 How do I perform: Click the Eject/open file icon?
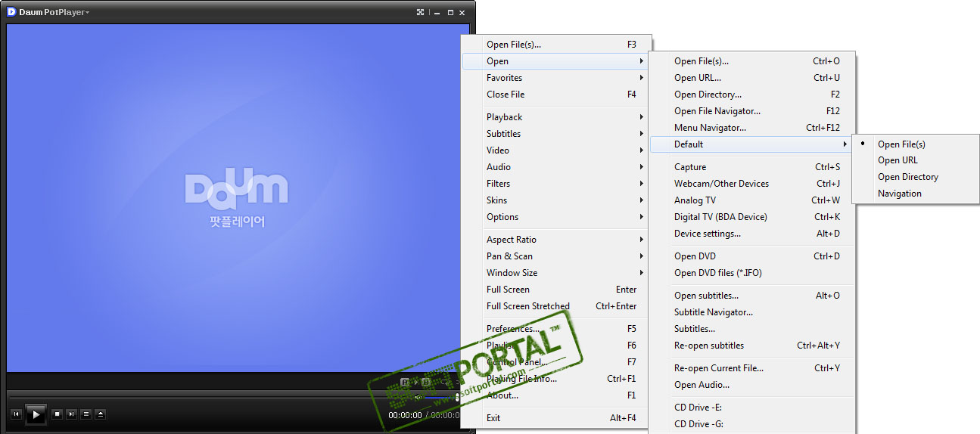(x=100, y=414)
